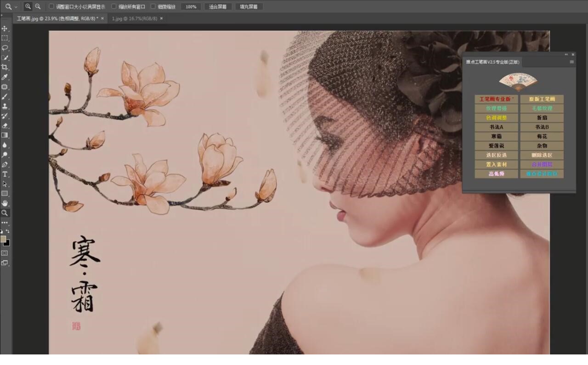Swap foreground and background colors
Screen dimensions: 588x365
(x=7, y=231)
